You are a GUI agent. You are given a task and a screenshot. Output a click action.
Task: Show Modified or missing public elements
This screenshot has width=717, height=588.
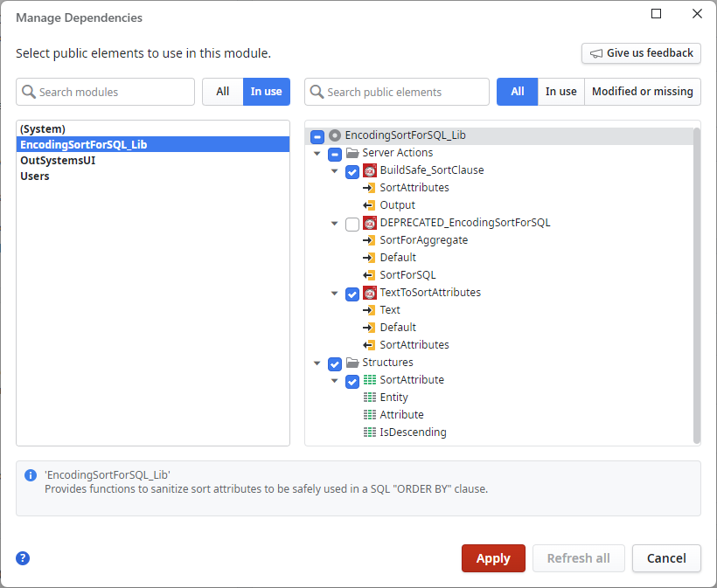pos(643,92)
